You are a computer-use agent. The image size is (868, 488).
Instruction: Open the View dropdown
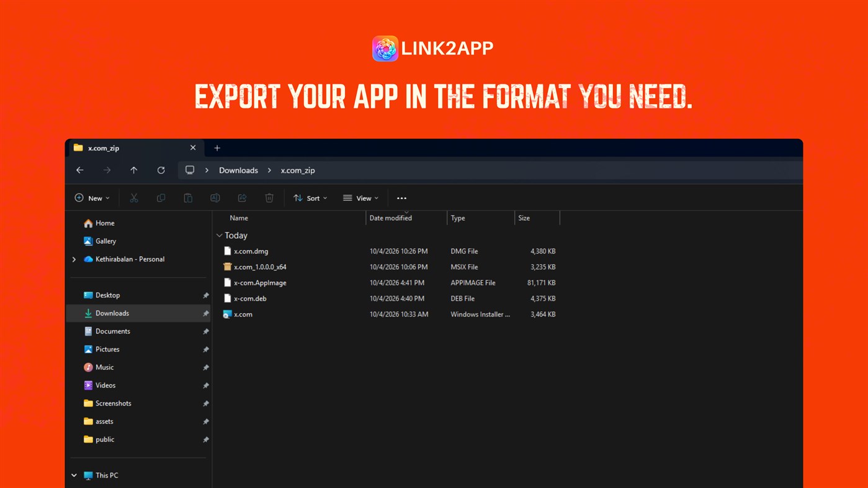click(x=360, y=198)
